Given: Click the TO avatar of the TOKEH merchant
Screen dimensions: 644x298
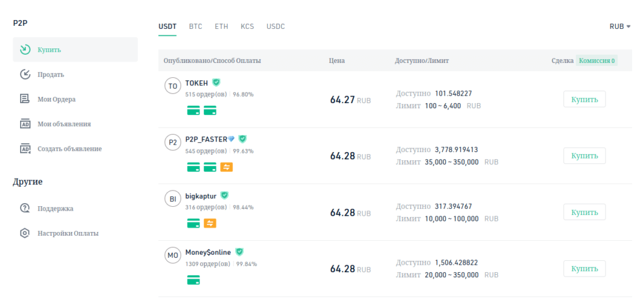Looking at the screenshot, I should [x=172, y=86].
